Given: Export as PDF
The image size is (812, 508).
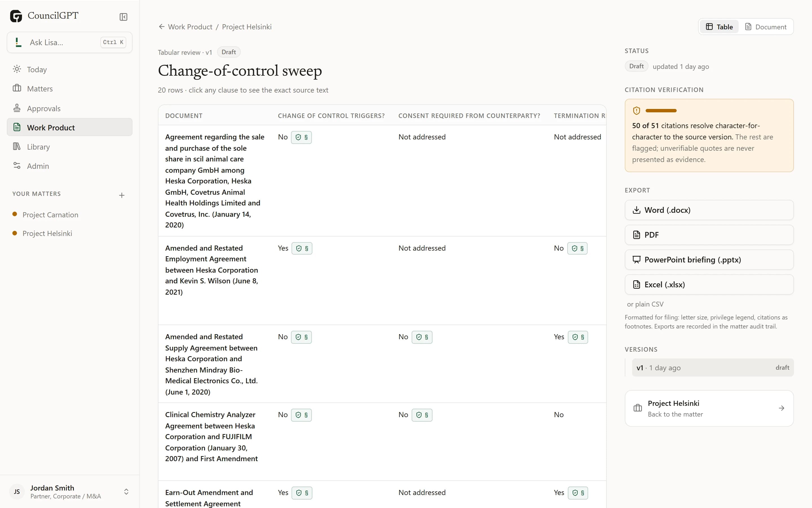Looking at the screenshot, I should tap(709, 235).
